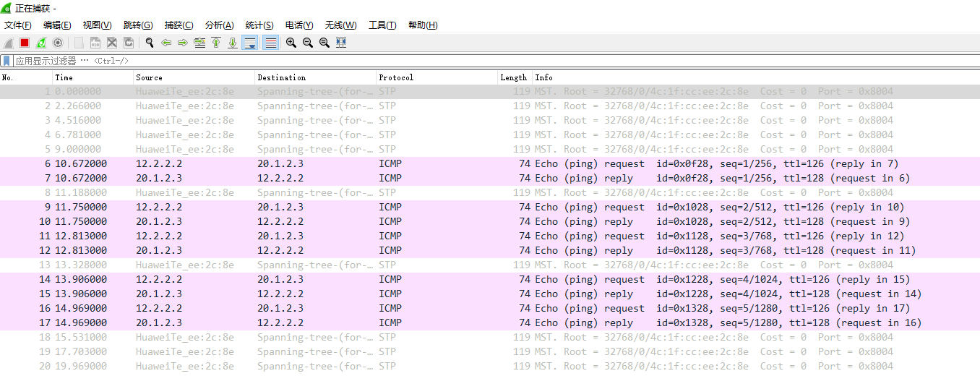Jump to the first packet, up arrow

pos(216,43)
